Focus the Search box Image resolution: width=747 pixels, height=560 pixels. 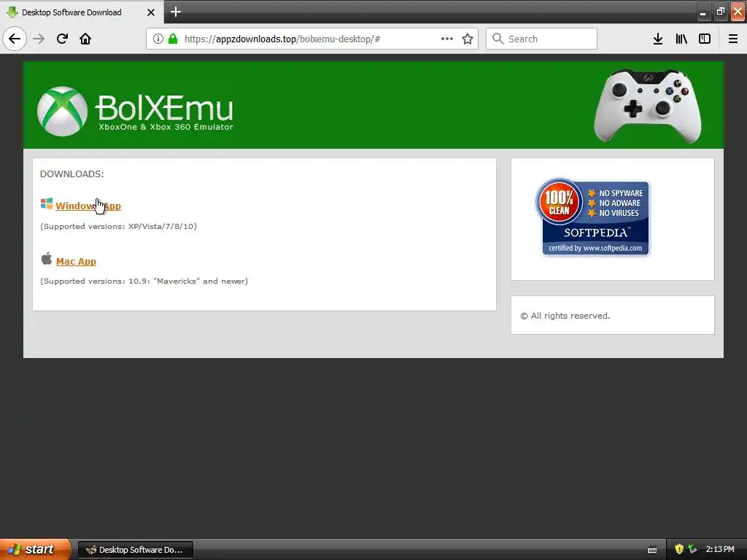pos(541,39)
